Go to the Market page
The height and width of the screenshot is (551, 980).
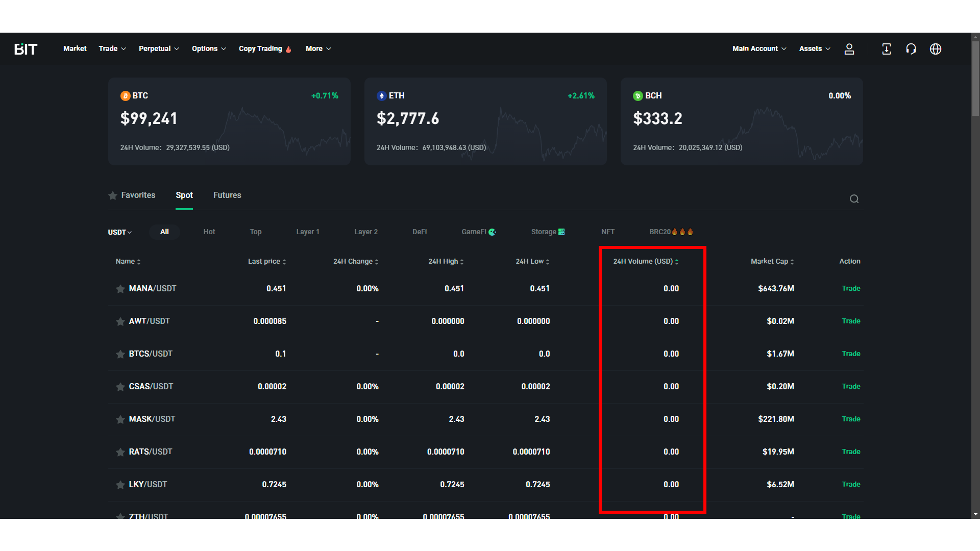(x=75, y=48)
